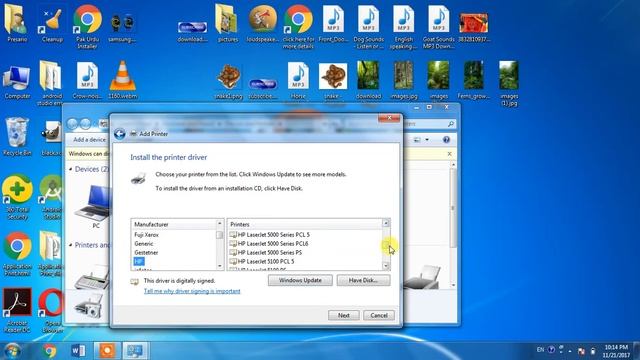
Task: Collapse the Devices section
Action: click(x=71, y=169)
